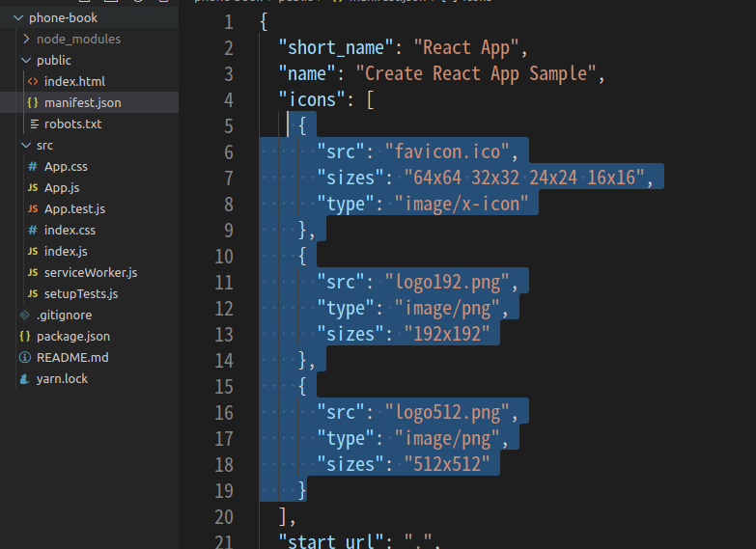Image resolution: width=756 pixels, height=549 pixels.
Task: Open index.js in src
Action: pos(66,252)
